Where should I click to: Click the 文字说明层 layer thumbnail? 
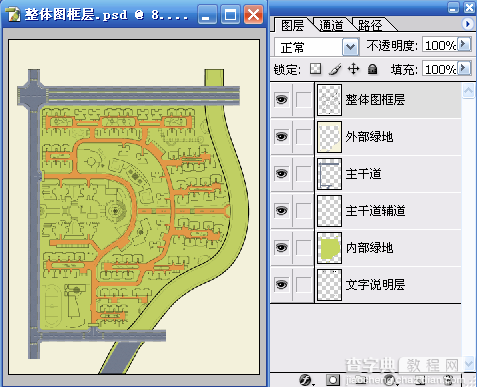click(x=329, y=285)
